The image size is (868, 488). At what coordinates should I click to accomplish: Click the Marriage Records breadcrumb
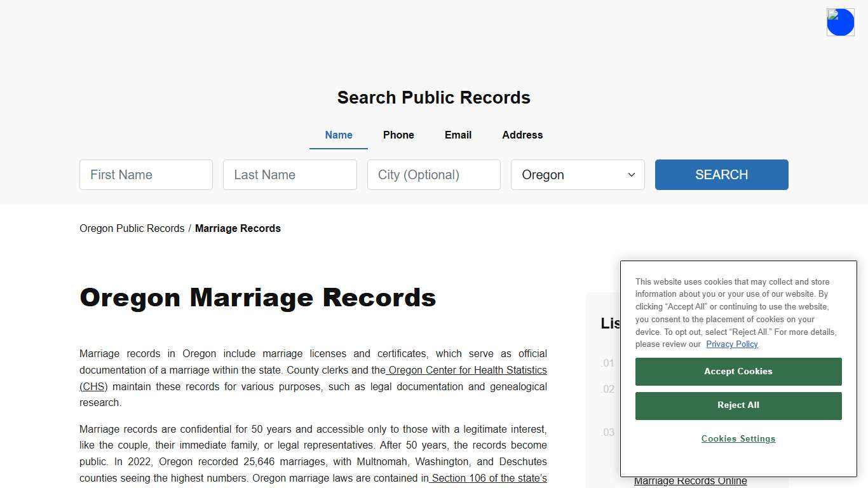point(238,228)
